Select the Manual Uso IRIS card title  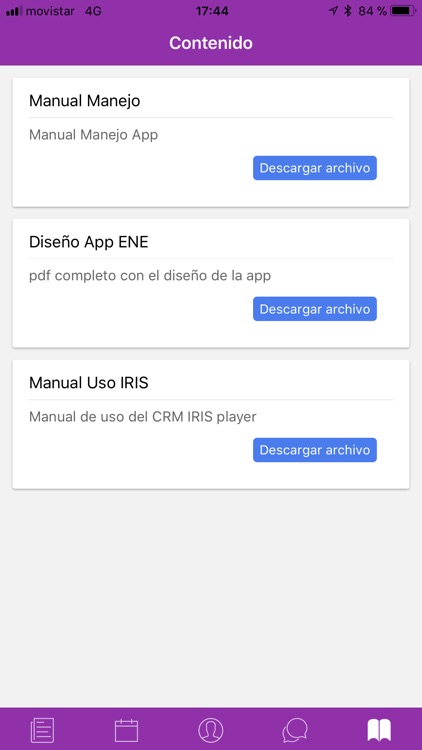89,383
